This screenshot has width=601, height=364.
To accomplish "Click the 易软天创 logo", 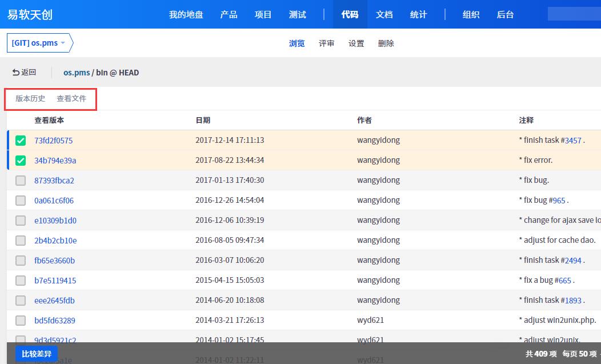I will tap(30, 14).
